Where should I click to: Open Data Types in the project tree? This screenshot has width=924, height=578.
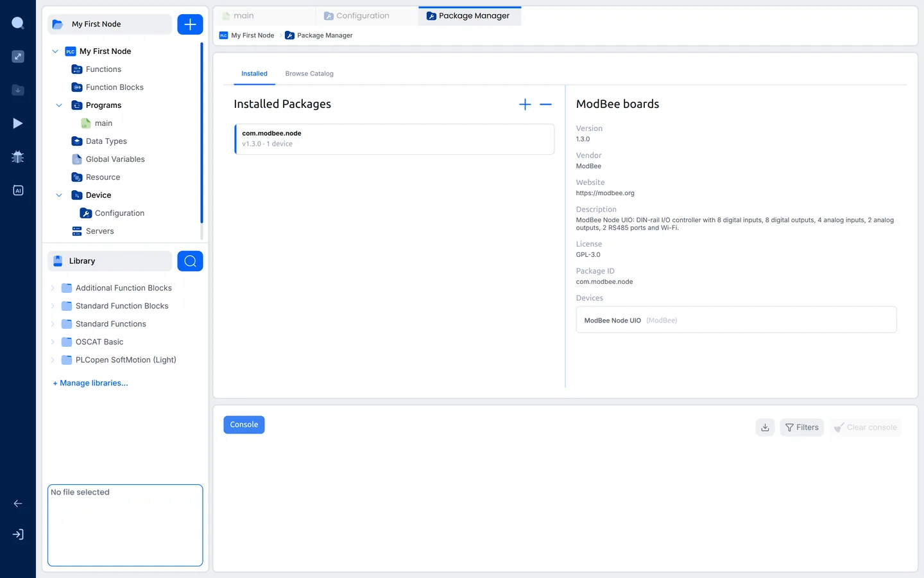106,141
